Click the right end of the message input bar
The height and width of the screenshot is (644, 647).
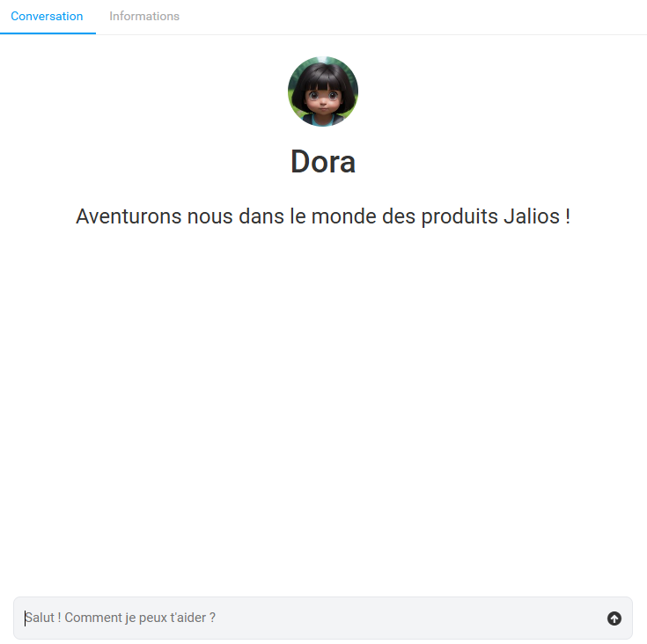[614, 618]
